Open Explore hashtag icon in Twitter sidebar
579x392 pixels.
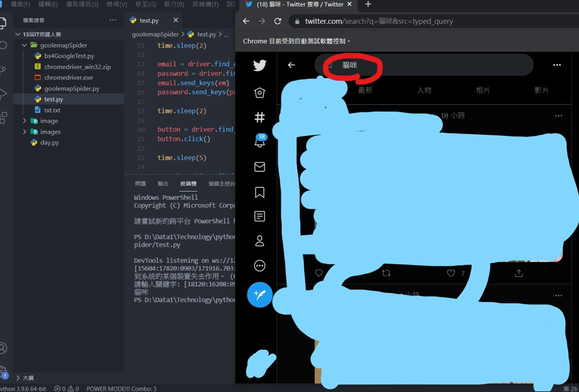pos(259,117)
